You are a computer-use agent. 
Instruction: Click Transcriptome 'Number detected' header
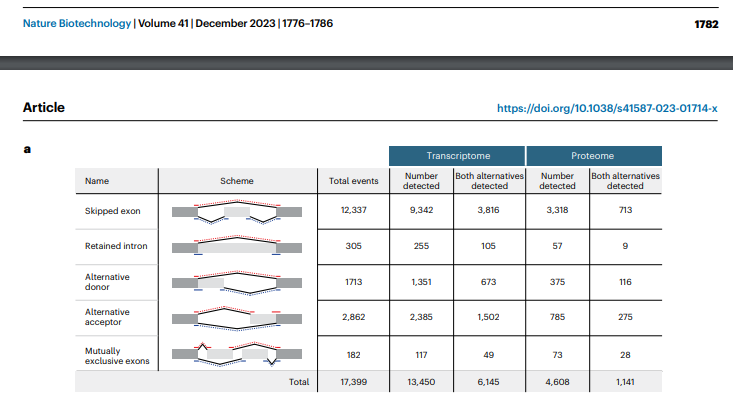click(x=421, y=181)
